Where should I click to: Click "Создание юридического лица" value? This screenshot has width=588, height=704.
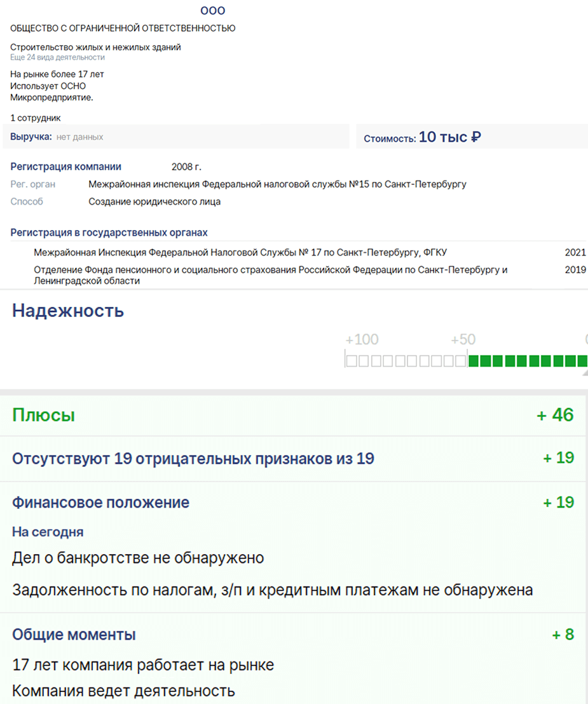[154, 201]
